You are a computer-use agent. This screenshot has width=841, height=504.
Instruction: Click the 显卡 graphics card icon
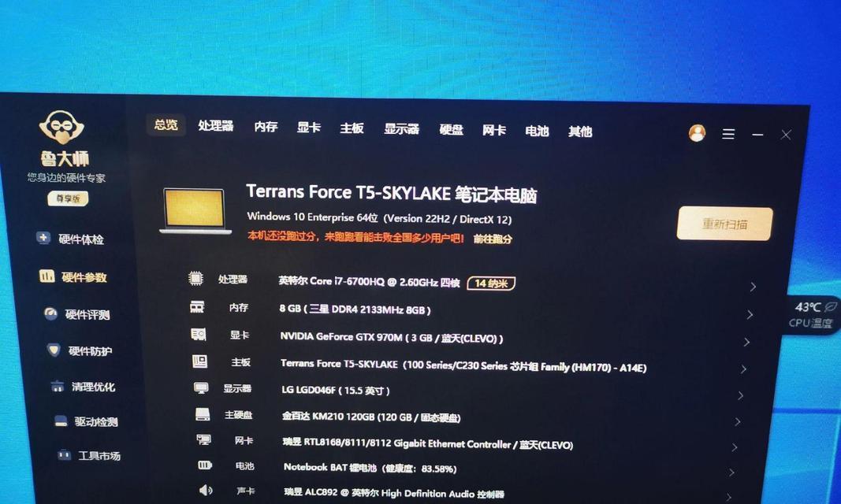(x=199, y=334)
